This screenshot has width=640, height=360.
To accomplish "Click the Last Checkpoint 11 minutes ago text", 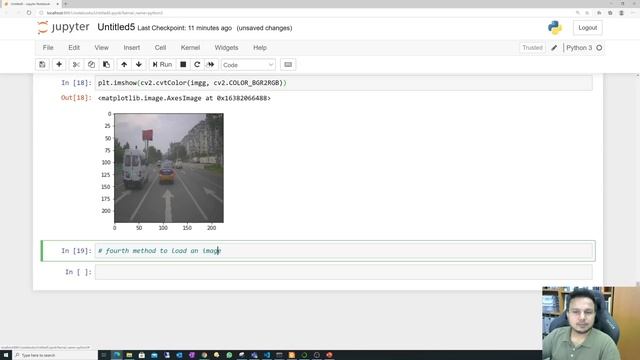I will tap(184, 28).
